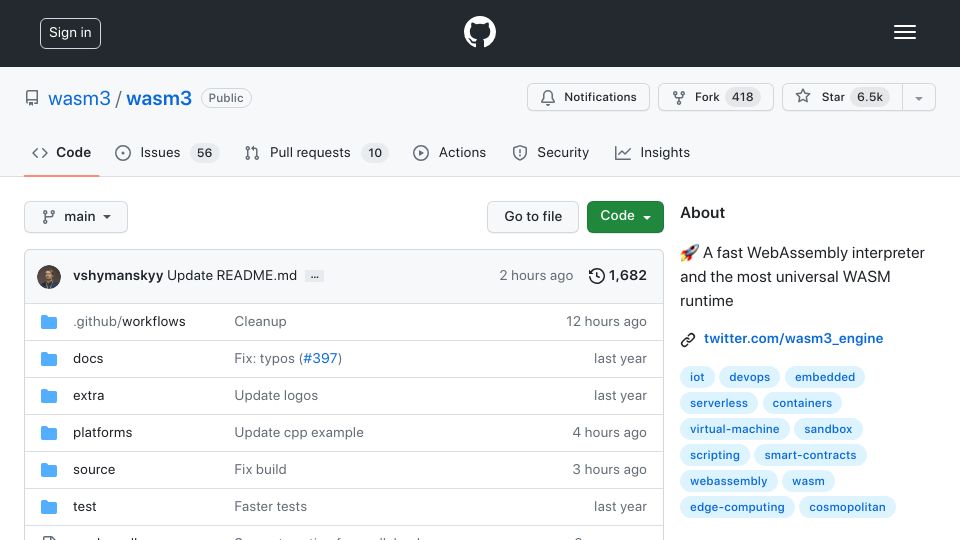Open the Actions tab
Screen dimensions: 960x540
(x=449, y=152)
